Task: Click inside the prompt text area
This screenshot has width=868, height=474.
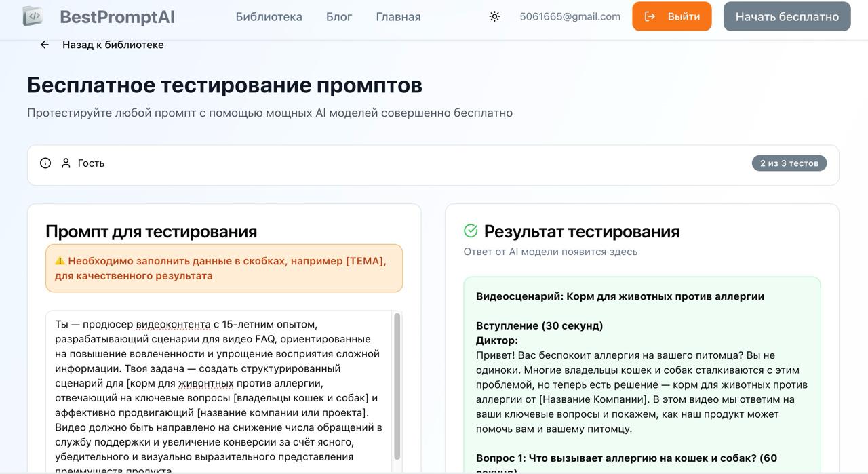Action: (217, 380)
